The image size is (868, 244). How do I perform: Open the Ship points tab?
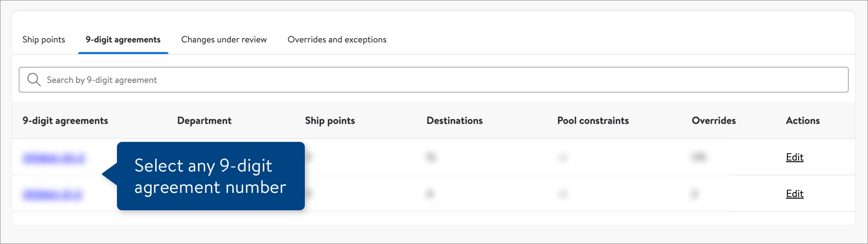pyautogui.click(x=44, y=40)
